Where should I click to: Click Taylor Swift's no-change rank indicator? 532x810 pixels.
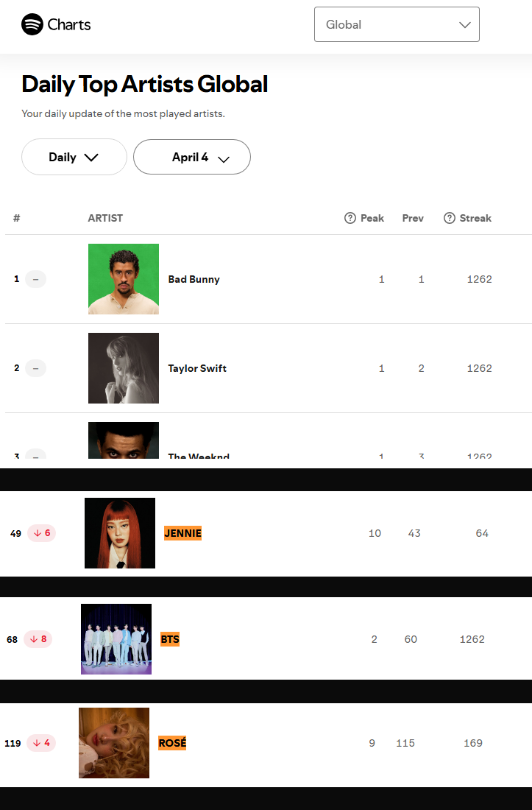pyautogui.click(x=35, y=368)
